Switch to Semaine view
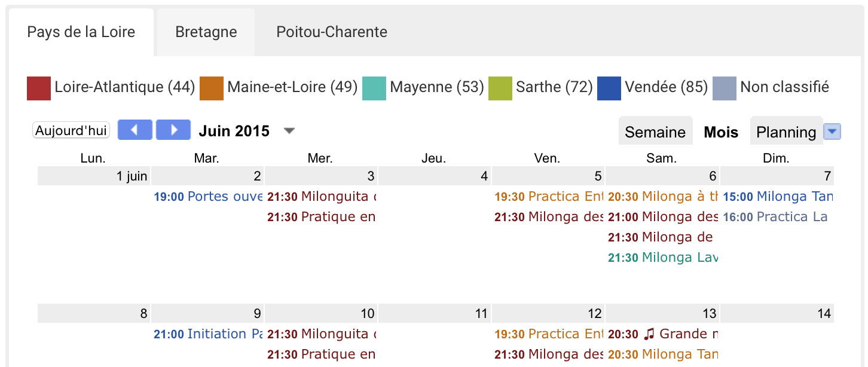This screenshot has height=367, width=868. [x=655, y=132]
